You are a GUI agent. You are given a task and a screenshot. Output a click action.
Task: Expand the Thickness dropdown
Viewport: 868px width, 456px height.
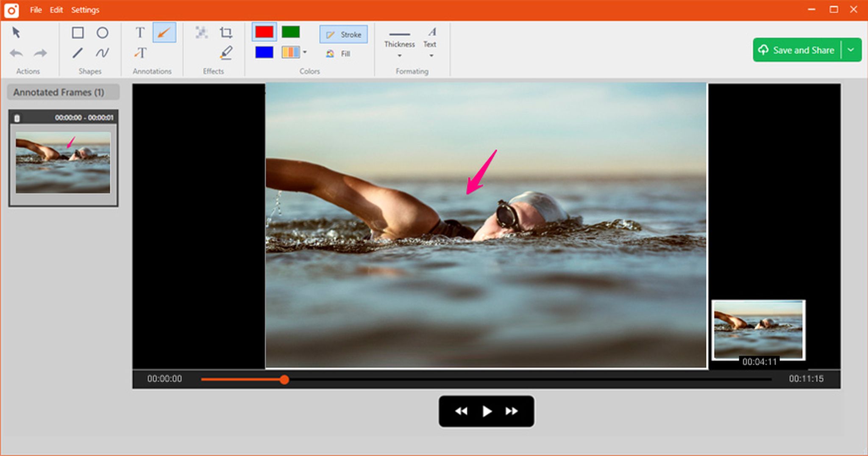[x=399, y=55]
